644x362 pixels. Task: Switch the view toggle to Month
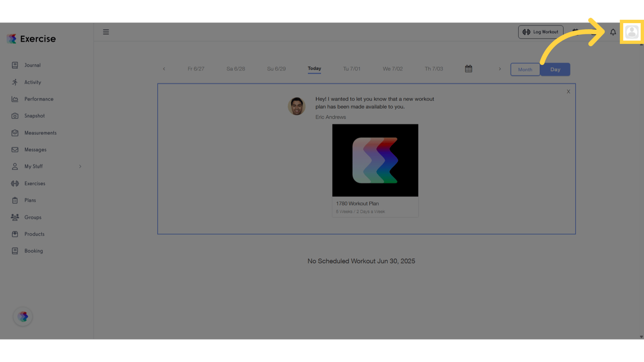[525, 69]
